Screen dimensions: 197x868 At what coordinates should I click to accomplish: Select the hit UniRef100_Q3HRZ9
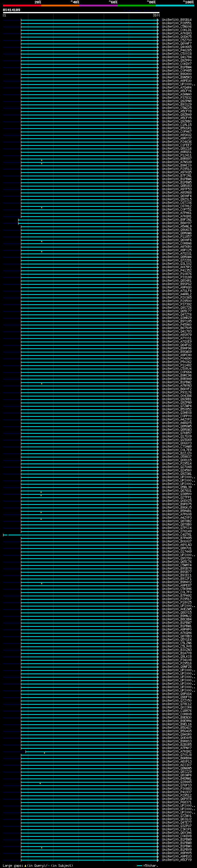[177, 318]
